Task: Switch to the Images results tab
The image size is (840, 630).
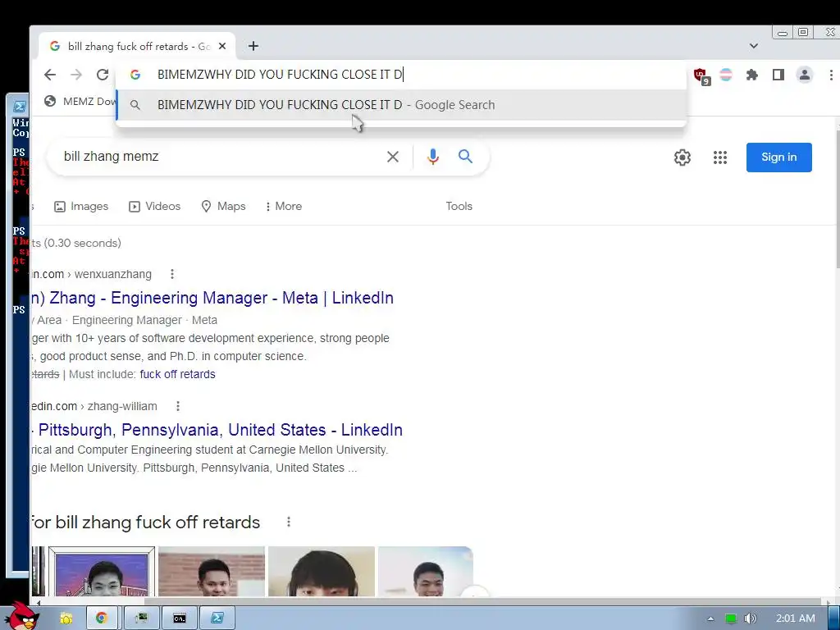Action: [81, 206]
